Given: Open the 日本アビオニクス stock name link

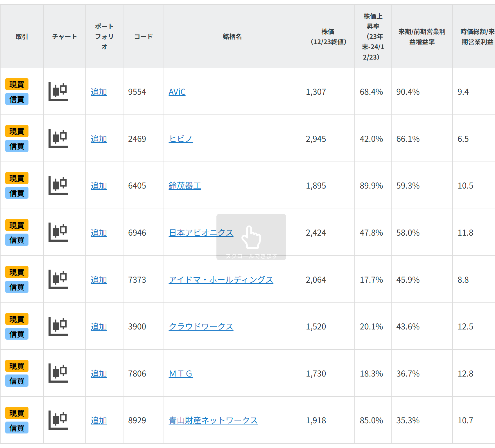Looking at the screenshot, I should coord(201,233).
